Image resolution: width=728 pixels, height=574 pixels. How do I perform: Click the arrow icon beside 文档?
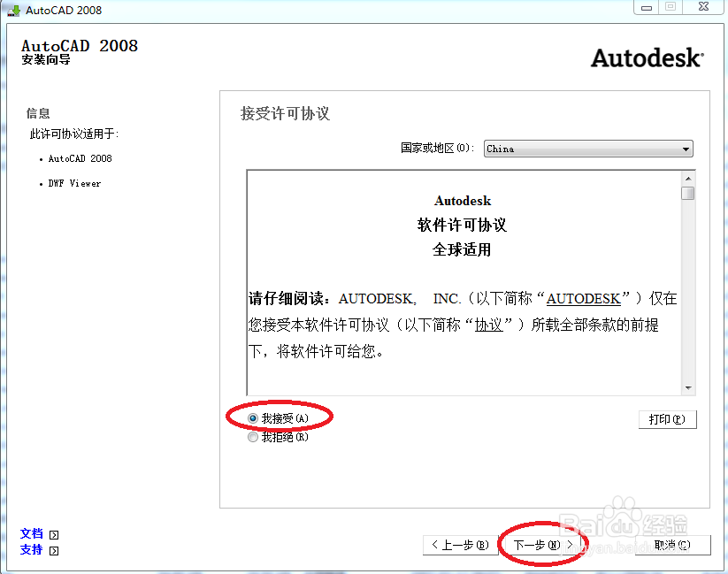[54, 535]
